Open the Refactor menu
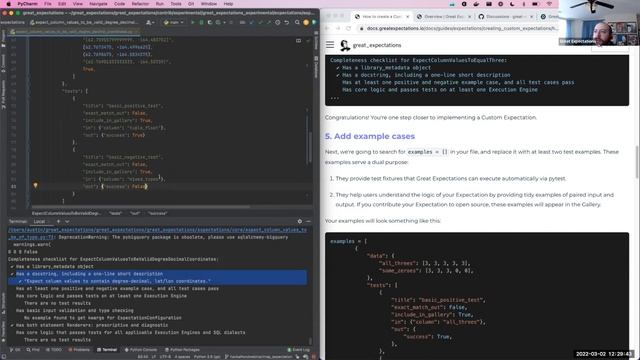The width and height of the screenshot is (640, 360). (x=140, y=4)
